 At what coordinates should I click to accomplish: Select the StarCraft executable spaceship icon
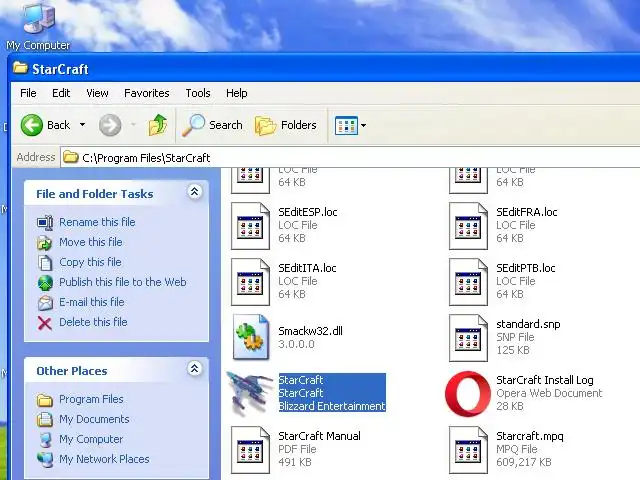pos(250,393)
